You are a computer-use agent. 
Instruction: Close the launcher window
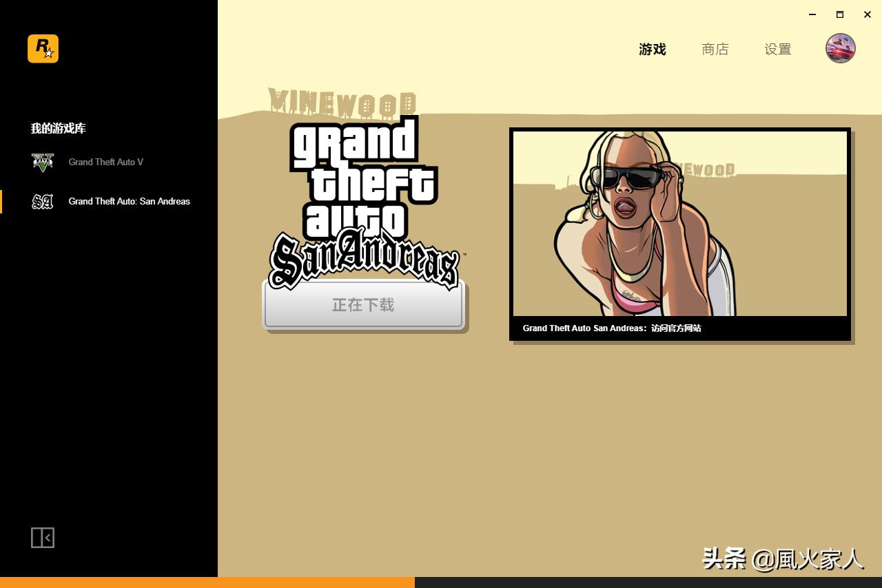(x=868, y=14)
